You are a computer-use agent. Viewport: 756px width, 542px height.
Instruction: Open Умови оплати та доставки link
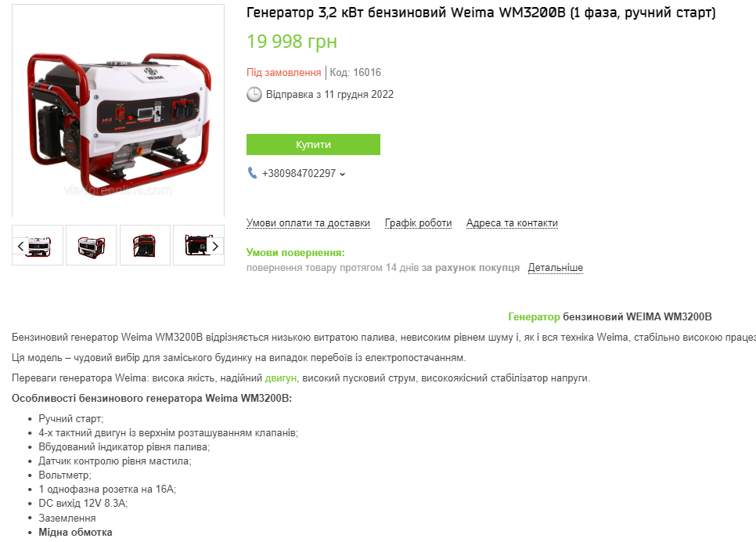308,223
